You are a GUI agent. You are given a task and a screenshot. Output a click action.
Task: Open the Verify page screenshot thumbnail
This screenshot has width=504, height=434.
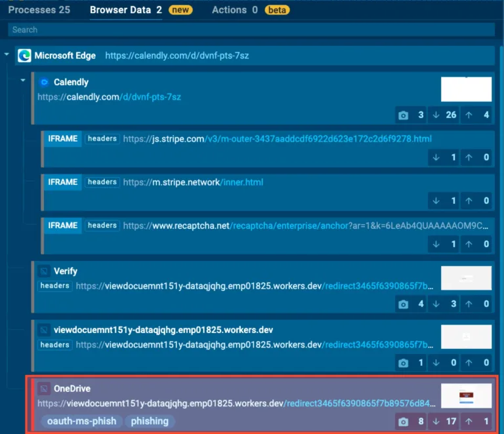466,278
